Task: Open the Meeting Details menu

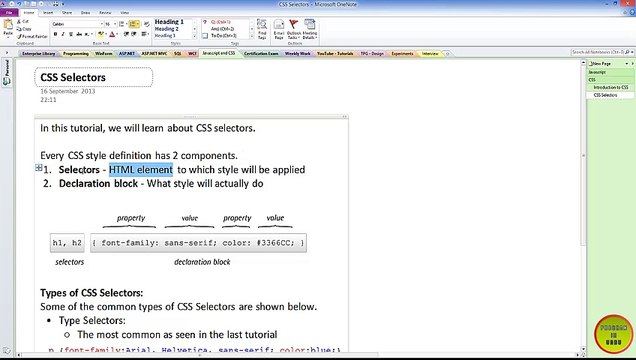Action: [x=309, y=29]
